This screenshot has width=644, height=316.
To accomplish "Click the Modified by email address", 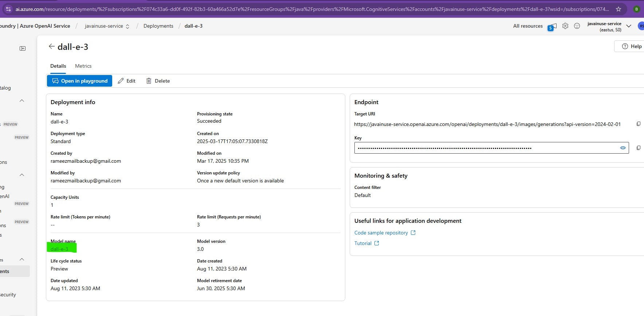I will pyautogui.click(x=86, y=181).
